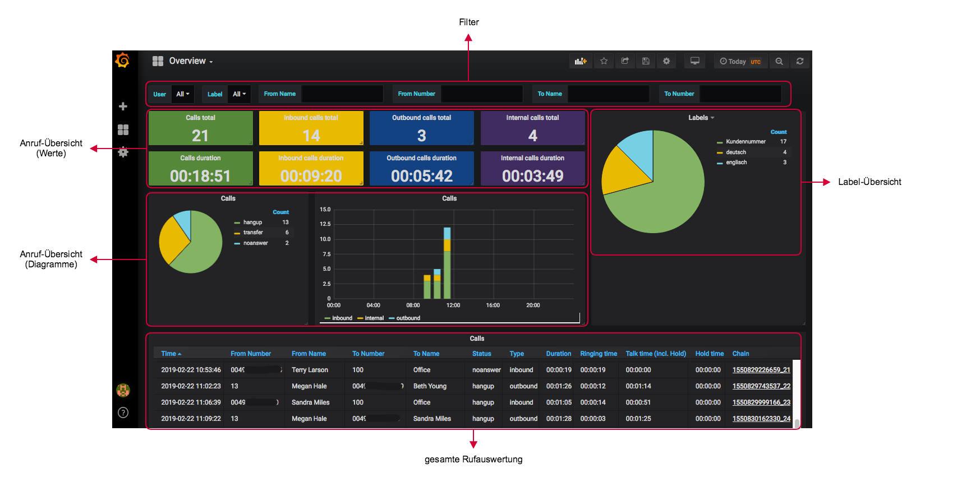Screen dimensions: 980x482
Task: Click Count header in Labels legend
Action: coord(779,132)
